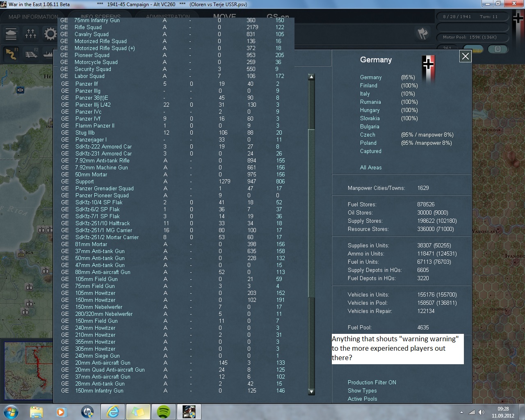Click the crossed flags end-turn icon

pos(422,34)
